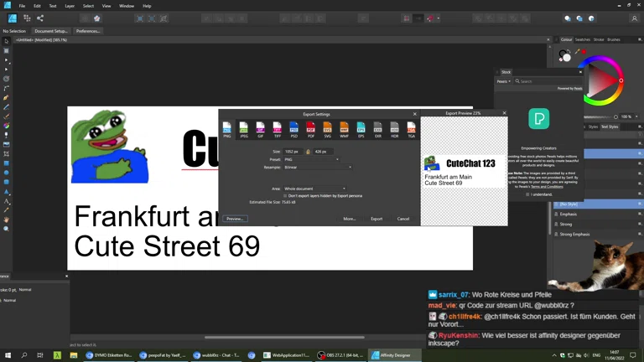Screen dimensions: 644x362
Task: Select the View hand tool
Action: [x=6, y=220]
